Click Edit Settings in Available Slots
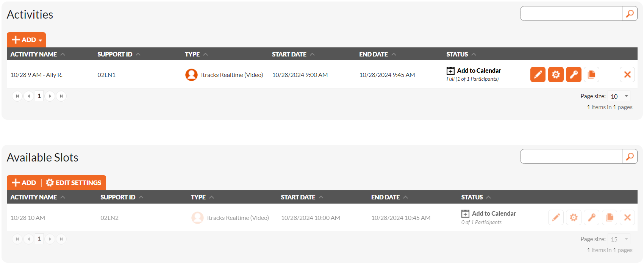Viewport: 644px width, 265px height. click(74, 183)
